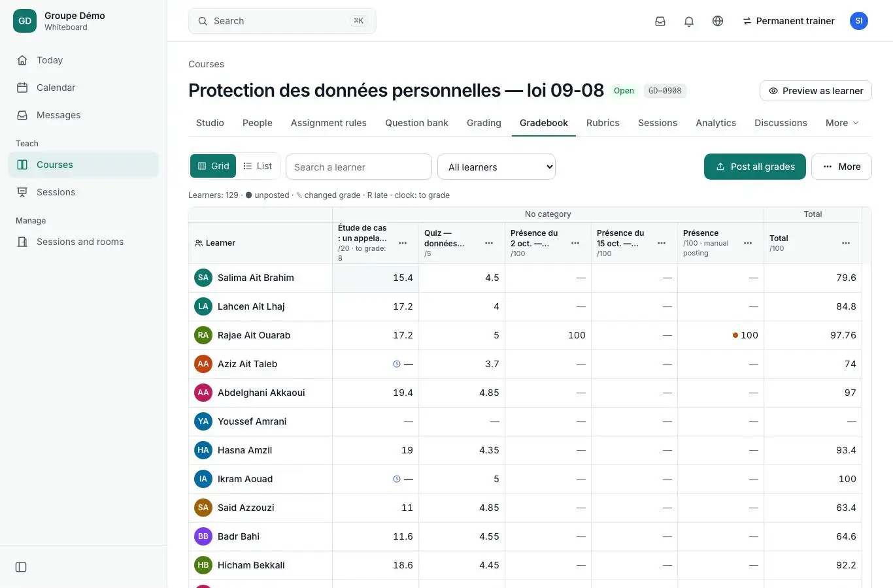Go to Sessions and rooms

click(84, 242)
